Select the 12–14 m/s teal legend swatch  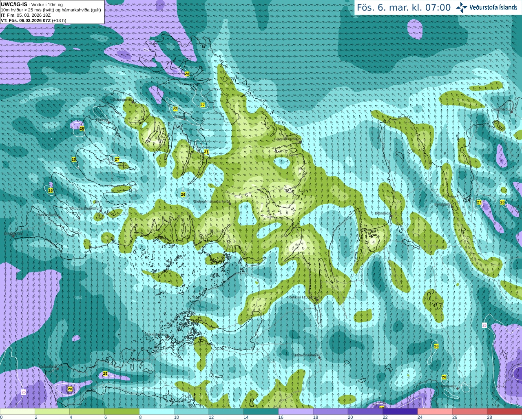[226, 411]
